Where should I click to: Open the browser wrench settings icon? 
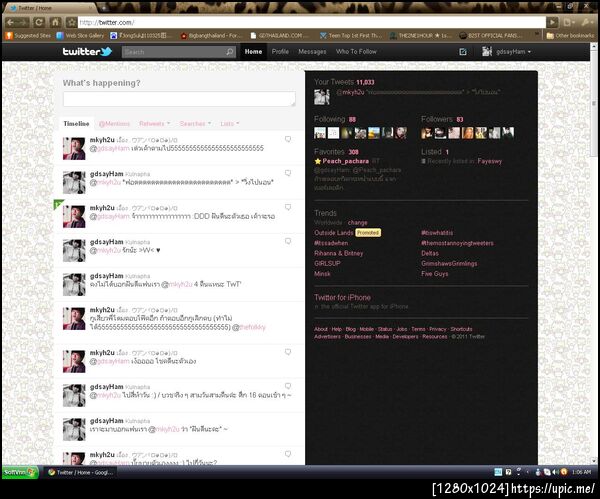click(587, 23)
